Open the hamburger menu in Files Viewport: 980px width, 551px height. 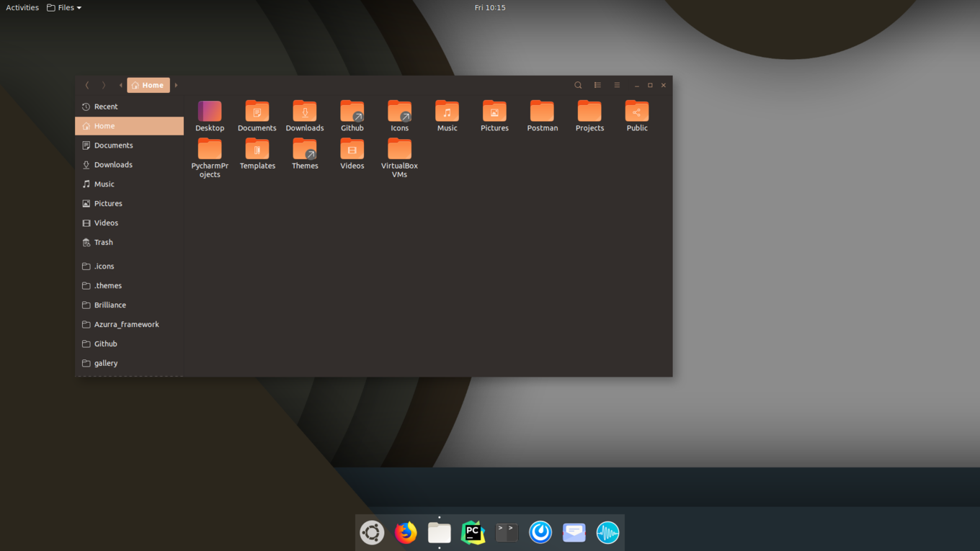click(x=617, y=85)
